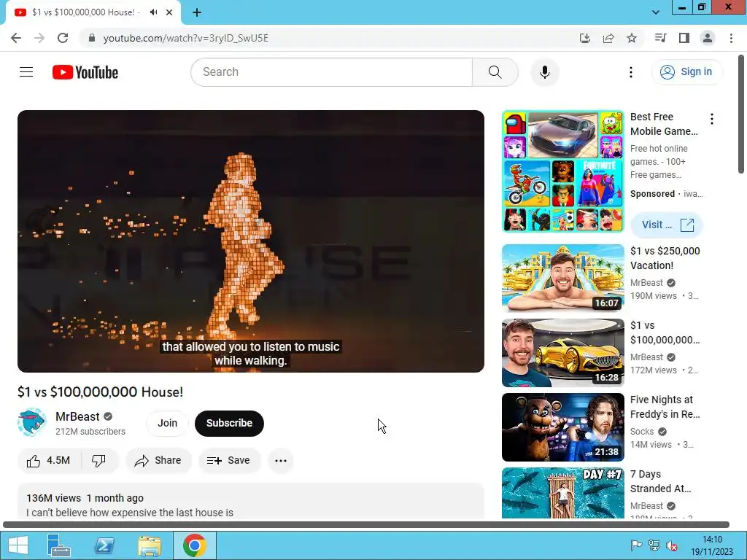
Task: Open a new tab with plus button
Action: (x=197, y=12)
